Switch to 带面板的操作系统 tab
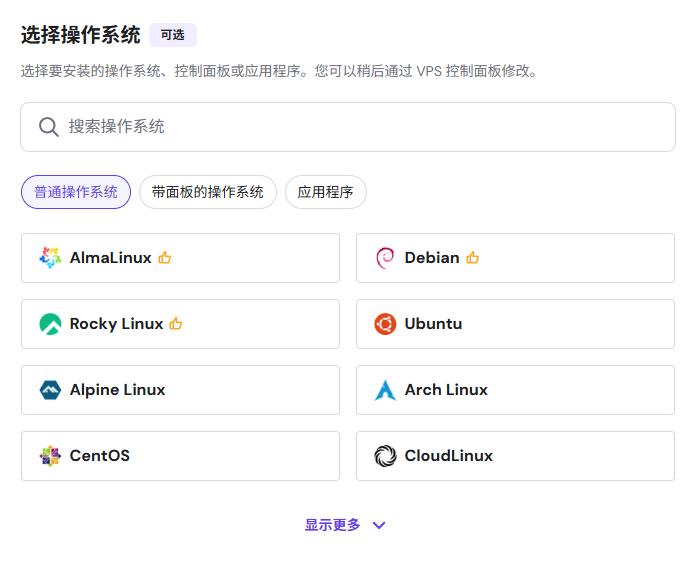The width and height of the screenshot is (690, 563). 207,192
